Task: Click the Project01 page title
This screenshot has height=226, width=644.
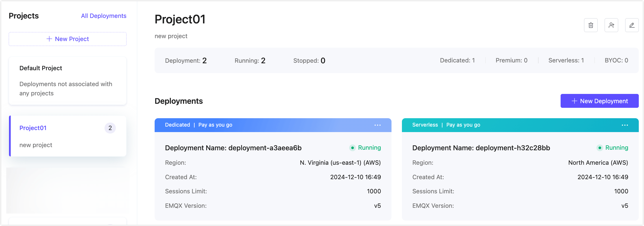Action: [180, 19]
